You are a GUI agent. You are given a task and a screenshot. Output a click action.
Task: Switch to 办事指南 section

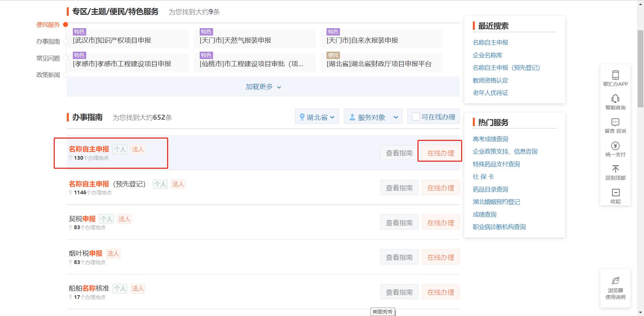coord(49,41)
